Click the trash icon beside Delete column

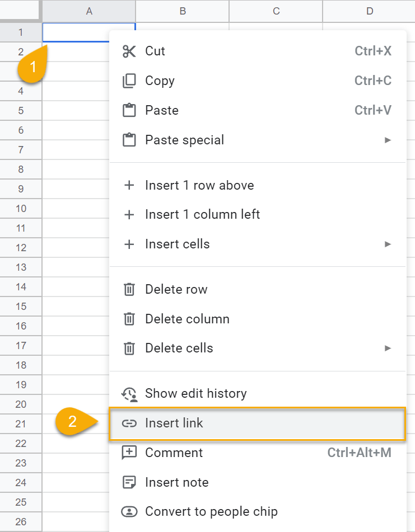click(129, 319)
